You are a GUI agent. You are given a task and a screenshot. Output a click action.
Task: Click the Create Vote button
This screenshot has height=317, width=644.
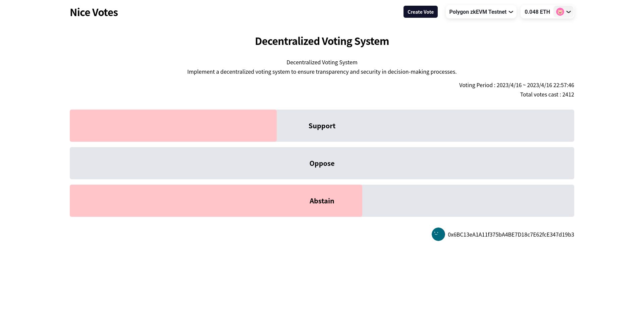pos(420,12)
